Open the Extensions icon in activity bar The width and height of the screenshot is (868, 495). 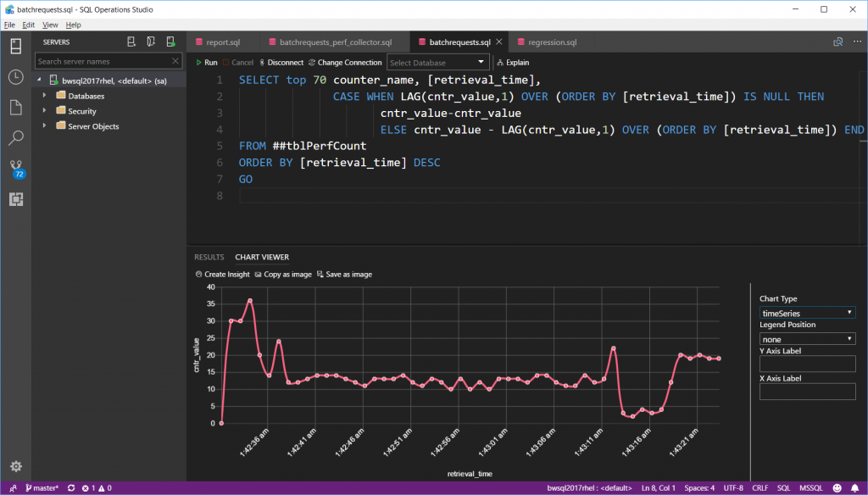(x=15, y=199)
